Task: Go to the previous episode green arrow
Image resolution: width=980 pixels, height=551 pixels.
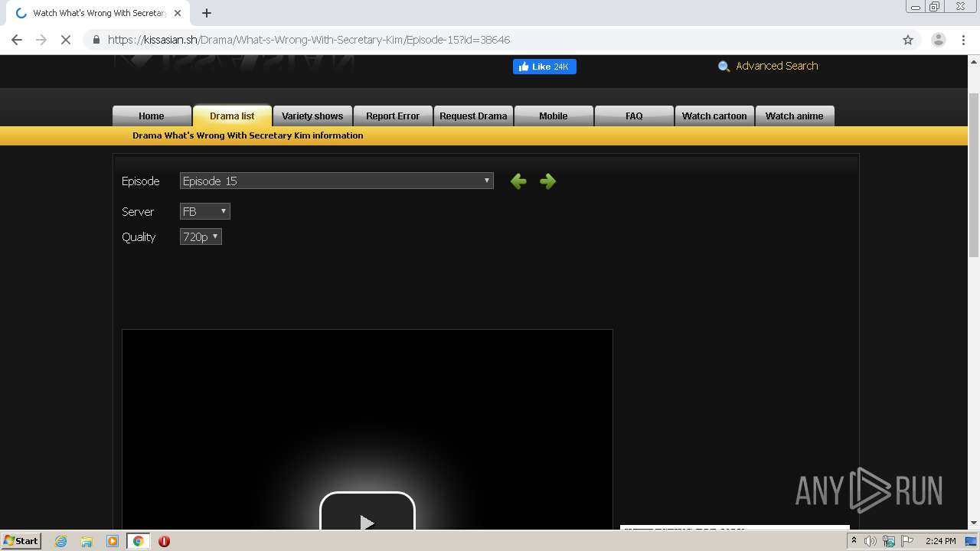Action: coord(518,181)
